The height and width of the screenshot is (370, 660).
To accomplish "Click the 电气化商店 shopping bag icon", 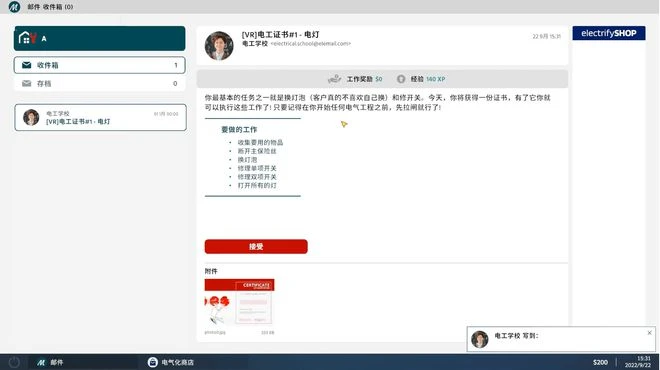I will (x=152, y=362).
